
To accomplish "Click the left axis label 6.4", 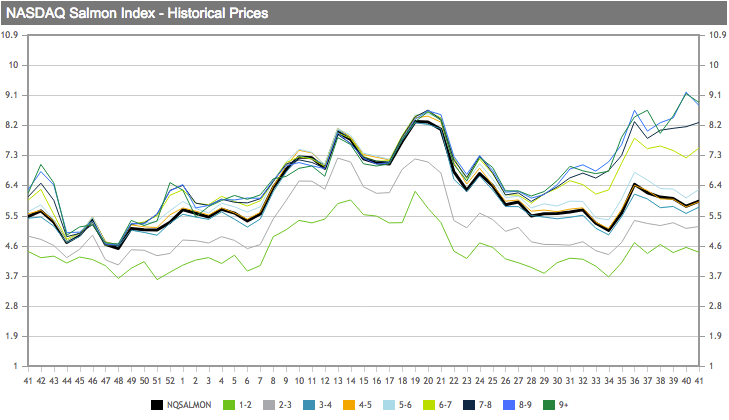I will point(11,185).
